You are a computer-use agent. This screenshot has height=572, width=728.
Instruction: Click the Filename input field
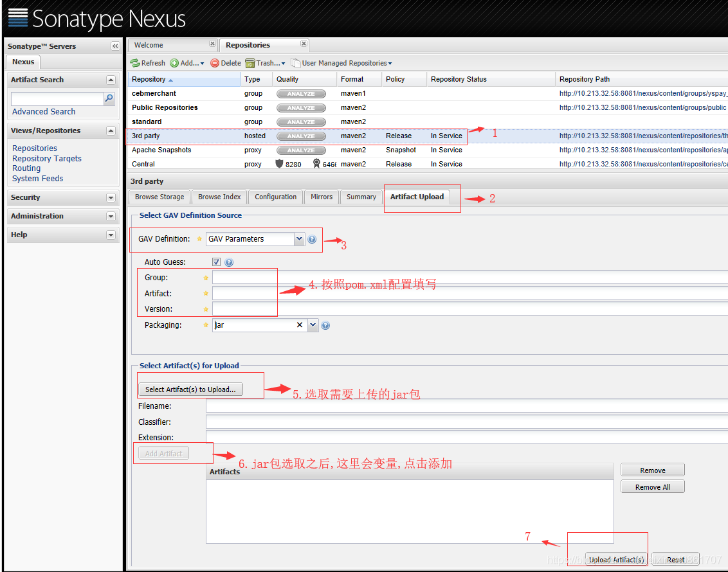point(467,406)
